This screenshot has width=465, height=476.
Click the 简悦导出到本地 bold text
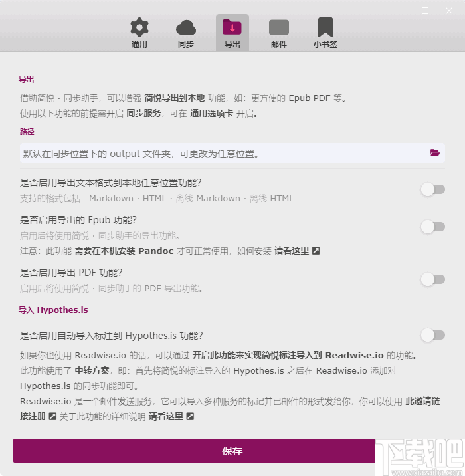pyautogui.click(x=175, y=98)
